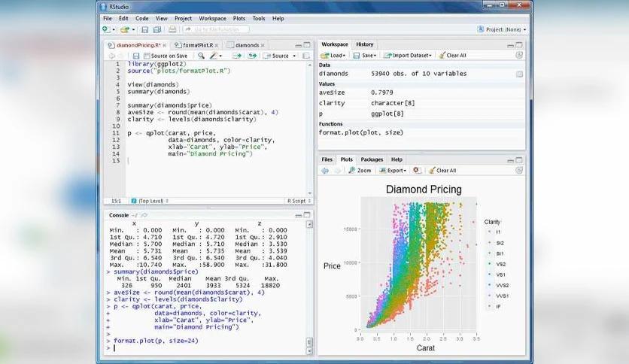The width and height of the screenshot is (629, 364).
Task: Toggle the Source on Save checkbox
Action: (147, 56)
